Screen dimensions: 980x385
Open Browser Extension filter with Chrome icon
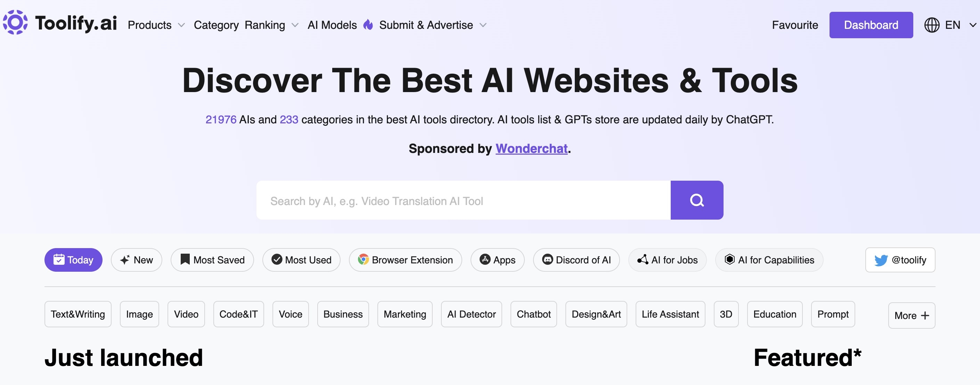click(x=405, y=260)
